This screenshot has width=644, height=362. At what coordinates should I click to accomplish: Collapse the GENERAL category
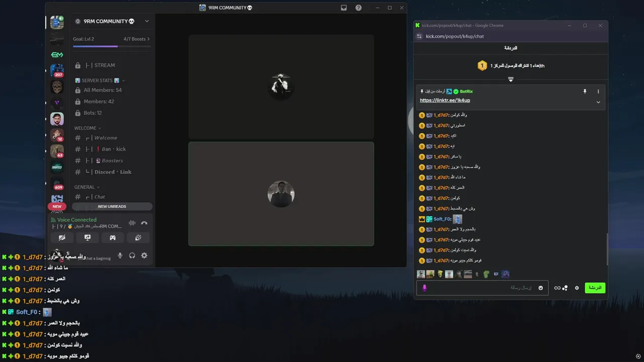(x=87, y=187)
